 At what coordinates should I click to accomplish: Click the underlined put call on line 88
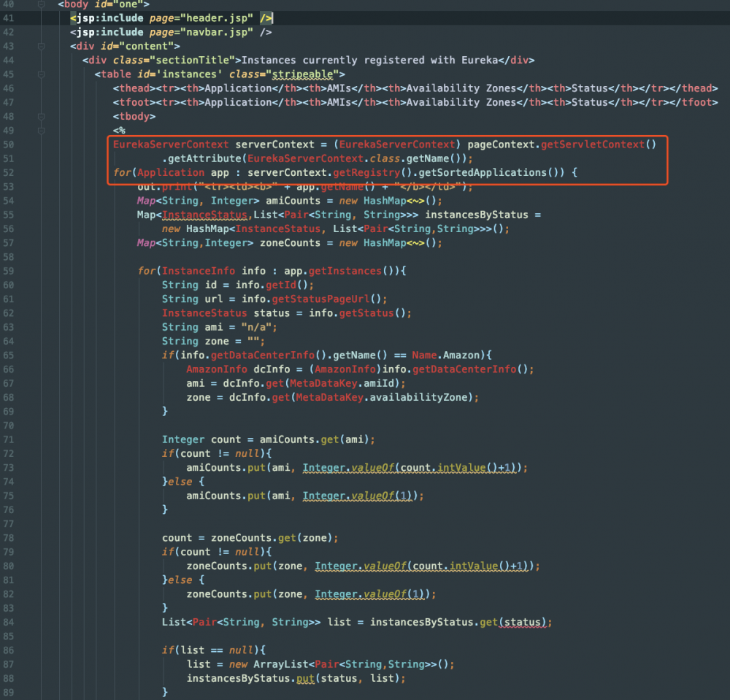[305, 679]
